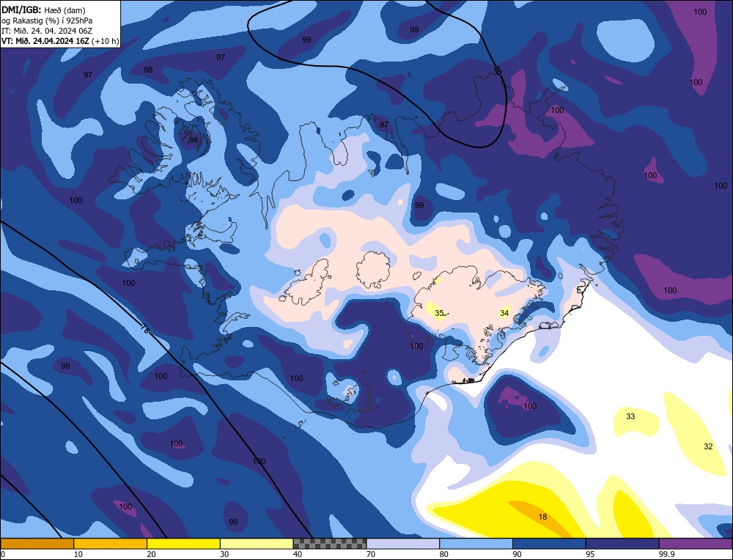Click the legend tick label 10

coord(78,554)
